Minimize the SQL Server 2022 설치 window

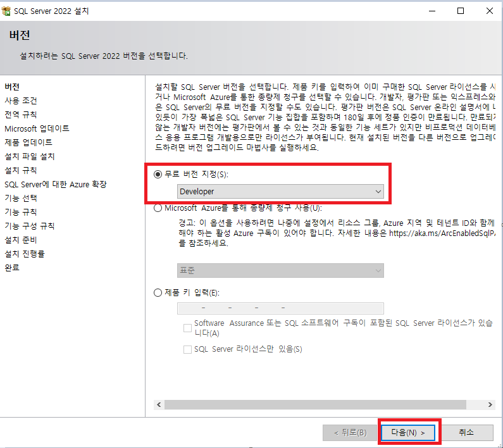coord(432,11)
